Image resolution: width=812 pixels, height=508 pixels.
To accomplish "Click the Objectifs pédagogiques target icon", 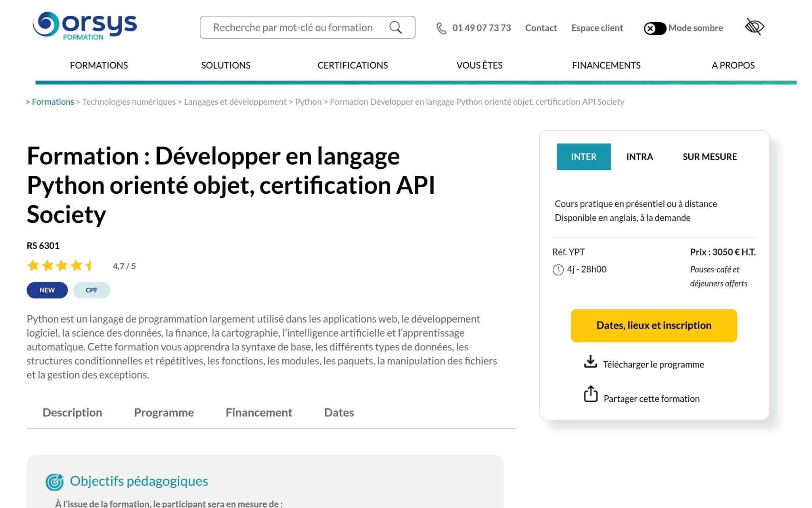I will [x=54, y=482].
